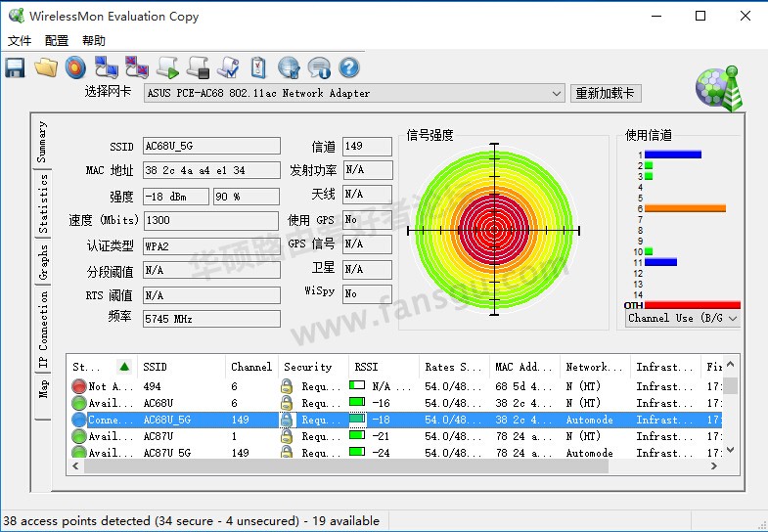Viewport: 768px width, 532px height.
Task: Sort the list by Security column header
Action: tap(313, 367)
